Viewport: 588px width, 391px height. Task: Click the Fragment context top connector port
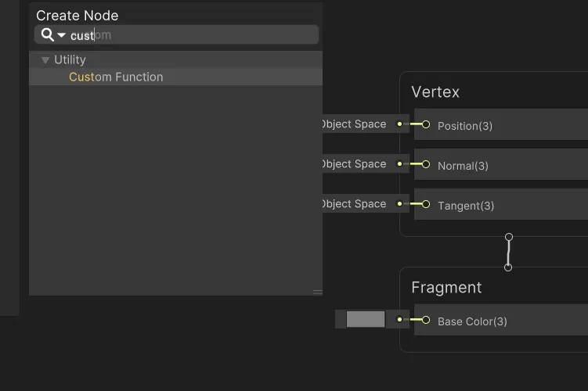point(508,267)
